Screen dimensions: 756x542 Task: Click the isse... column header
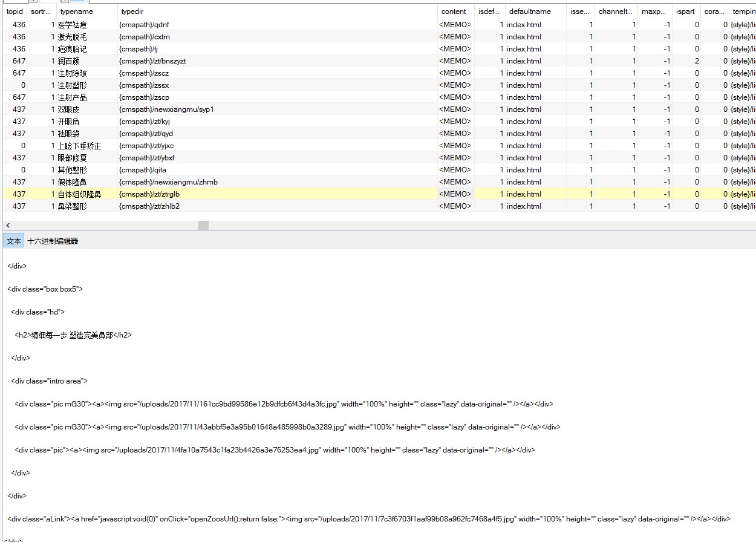tap(580, 11)
